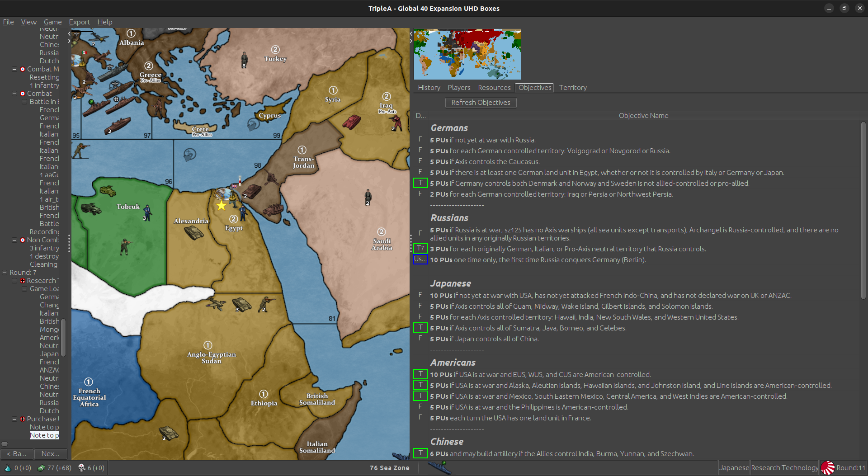The image size is (868, 476).
Task: Switch to the History tab
Action: [x=429, y=88]
